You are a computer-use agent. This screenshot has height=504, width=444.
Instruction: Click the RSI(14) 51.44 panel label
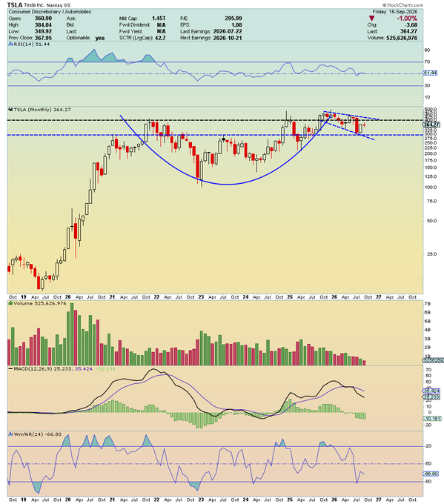[x=32, y=44]
